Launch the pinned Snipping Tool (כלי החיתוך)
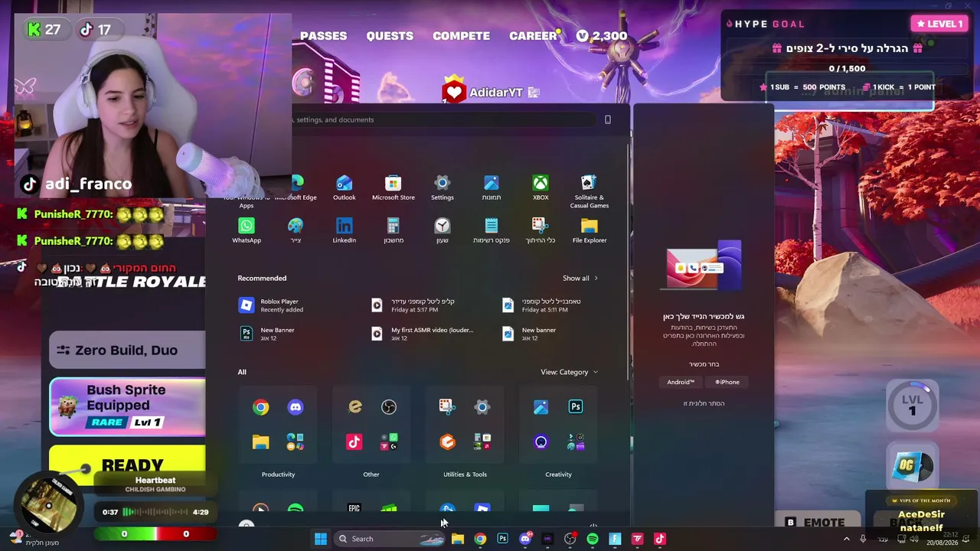 (x=540, y=230)
